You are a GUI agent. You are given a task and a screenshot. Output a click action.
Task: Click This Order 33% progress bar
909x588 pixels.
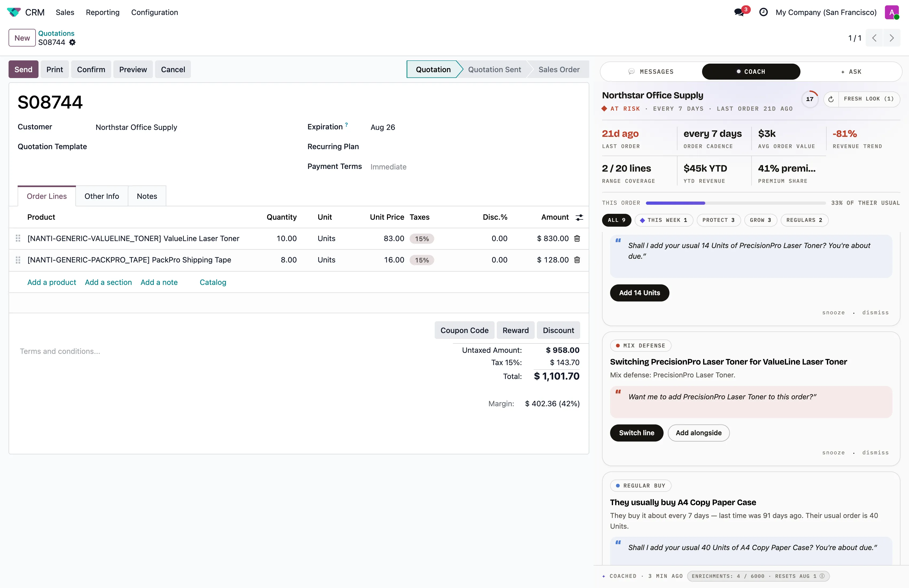pyautogui.click(x=735, y=203)
